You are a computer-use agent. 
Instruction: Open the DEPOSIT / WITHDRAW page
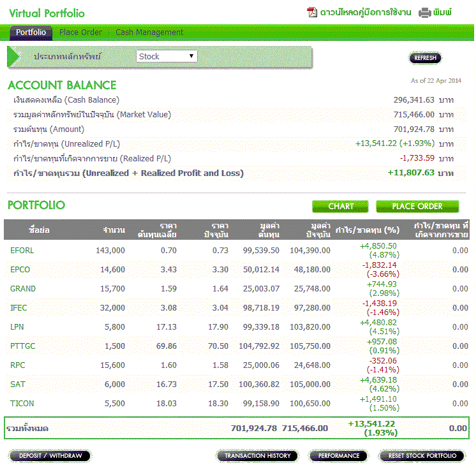coord(50,455)
